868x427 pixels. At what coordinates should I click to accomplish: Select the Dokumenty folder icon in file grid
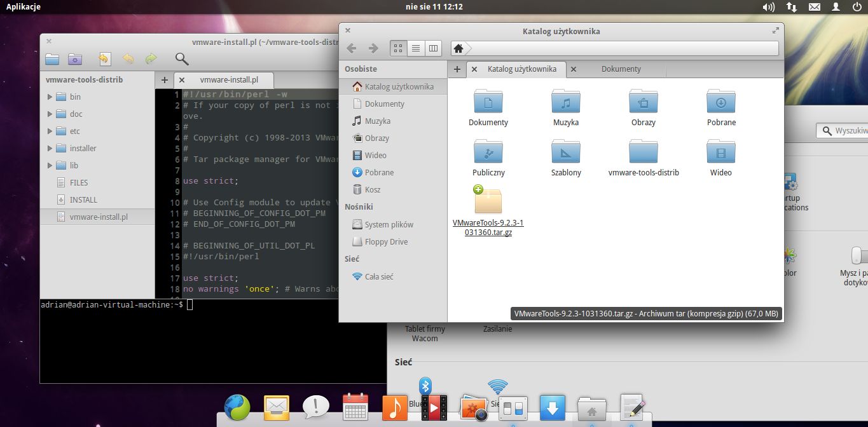[488, 101]
